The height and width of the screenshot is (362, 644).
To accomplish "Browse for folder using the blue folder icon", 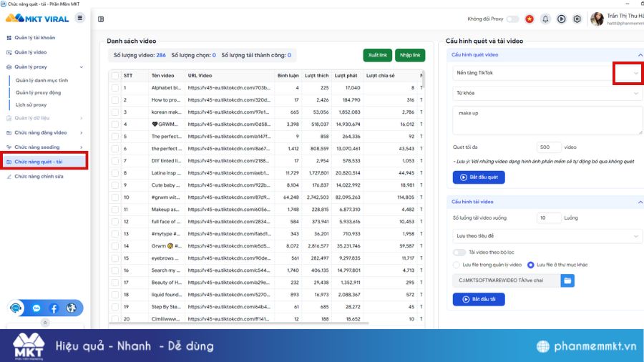I will click(x=567, y=280).
